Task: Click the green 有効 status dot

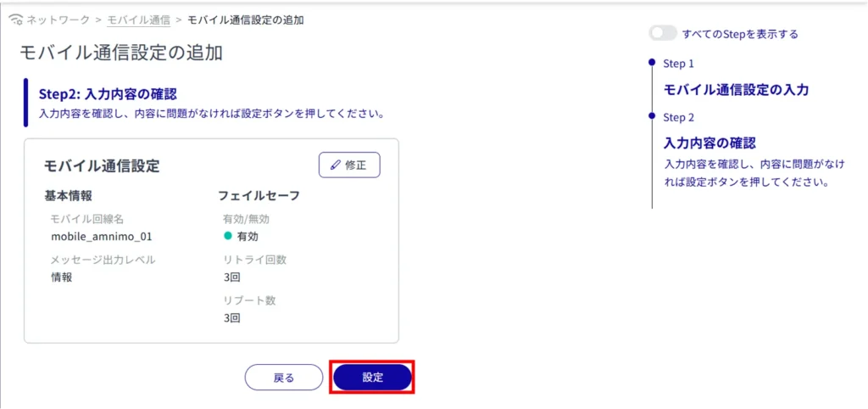Action: pos(228,236)
